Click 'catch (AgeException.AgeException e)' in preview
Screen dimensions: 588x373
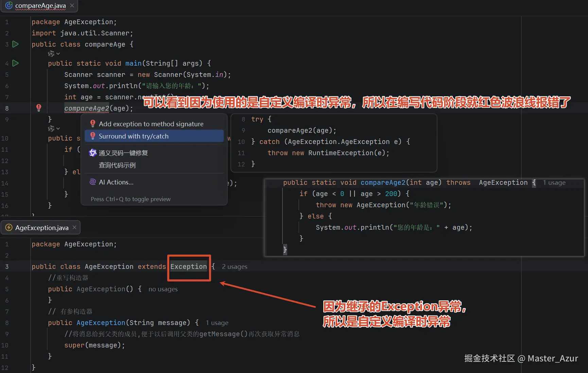tap(330, 142)
